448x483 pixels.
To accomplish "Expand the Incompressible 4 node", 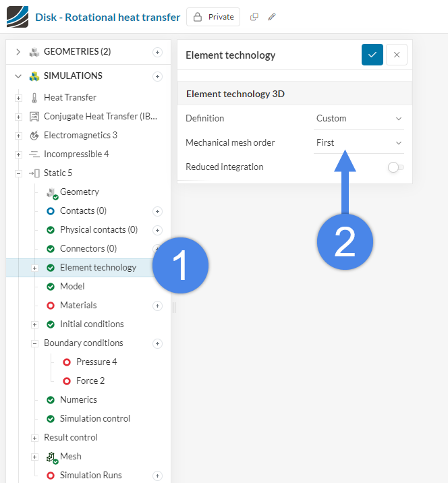I will coord(18,154).
